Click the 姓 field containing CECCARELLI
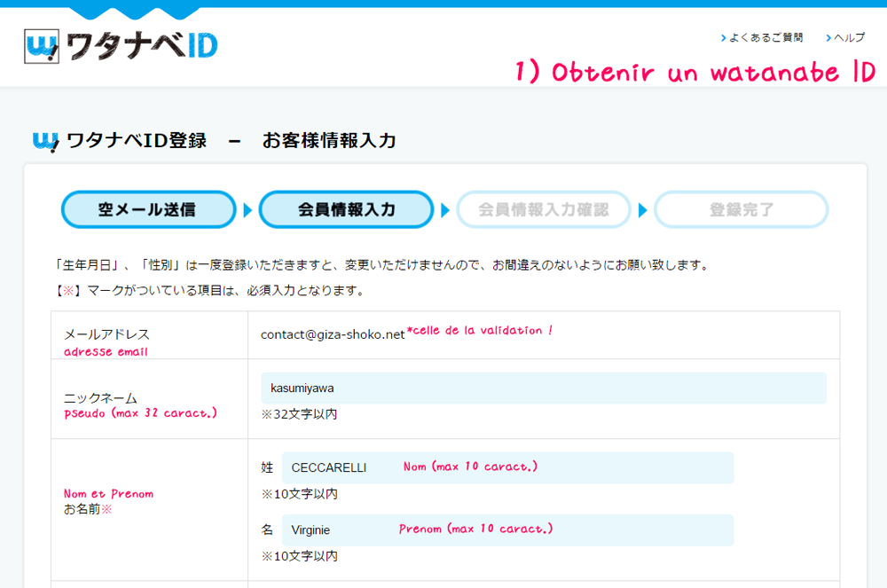The height and width of the screenshot is (588, 887). tap(508, 467)
